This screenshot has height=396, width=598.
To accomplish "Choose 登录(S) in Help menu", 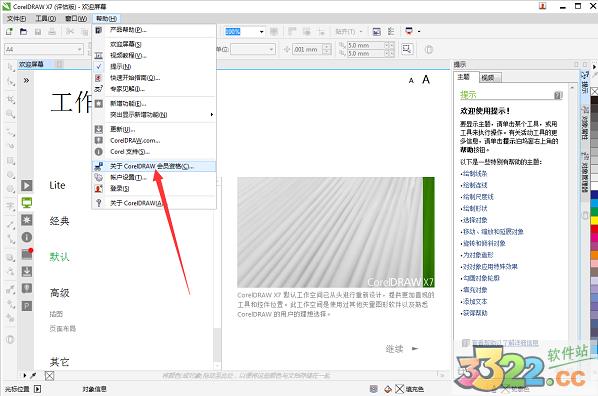I will tap(154, 188).
